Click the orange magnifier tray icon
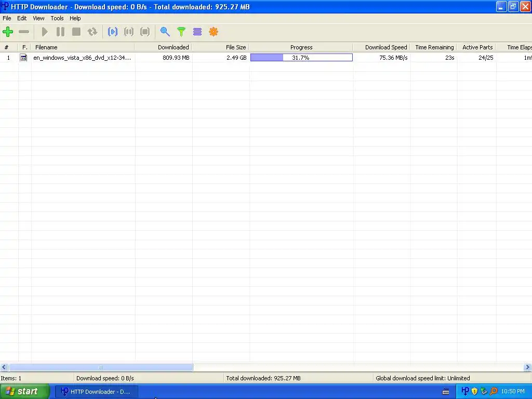Image resolution: width=532 pixels, height=399 pixels. (494, 391)
